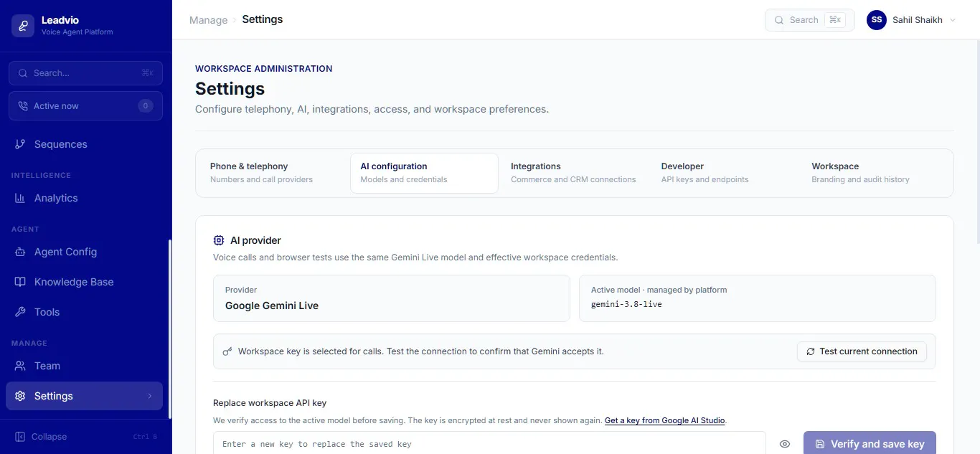Open Get a key from Google AI Studio link
980x454 pixels.
pos(665,420)
